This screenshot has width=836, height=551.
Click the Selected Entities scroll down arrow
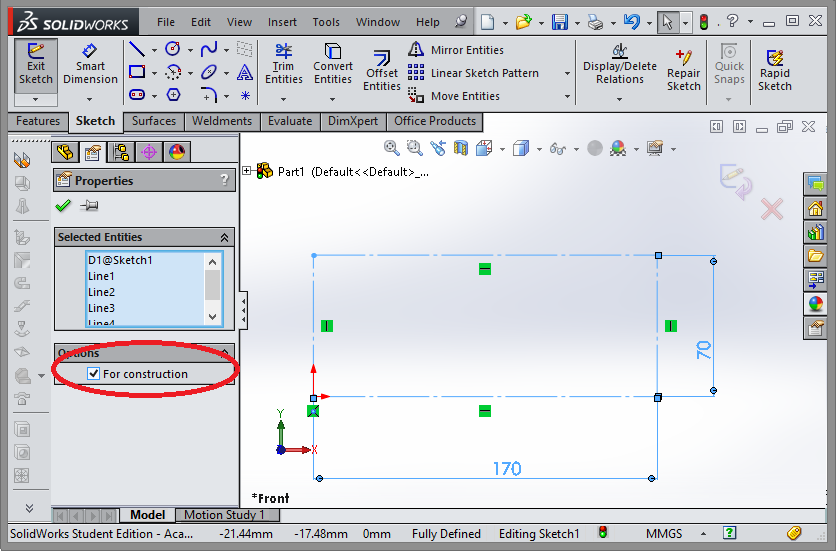point(212,317)
